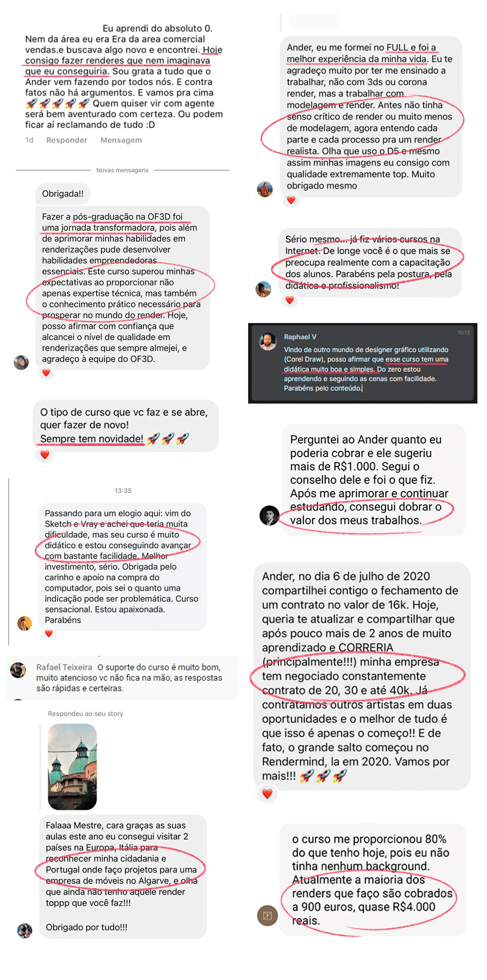Click the Mensagem link under the first comment
The width and height of the screenshot is (487, 980).
click(121, 140)
